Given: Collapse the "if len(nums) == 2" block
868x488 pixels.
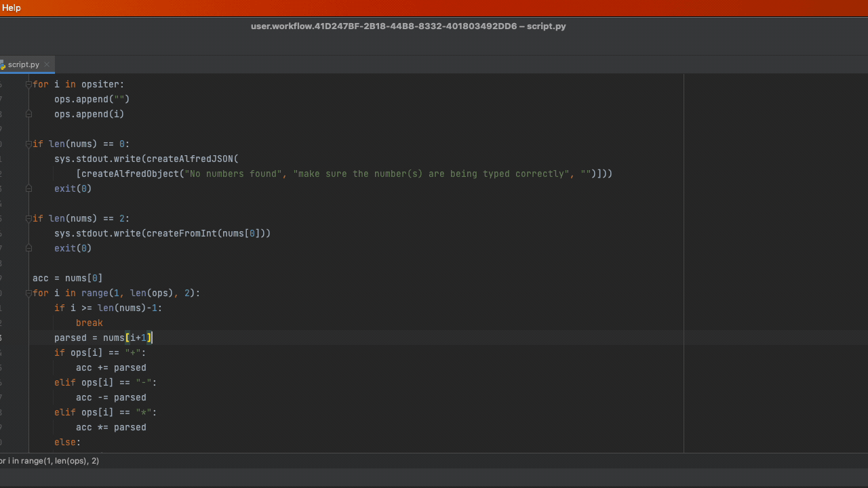Looking at the screenshot, I should (28, 218).
